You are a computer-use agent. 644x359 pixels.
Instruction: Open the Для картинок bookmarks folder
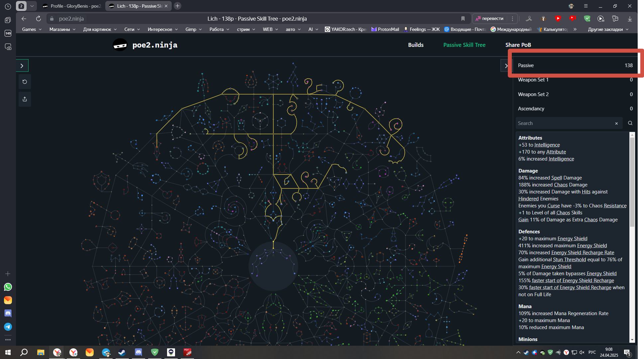pos(100,29)
